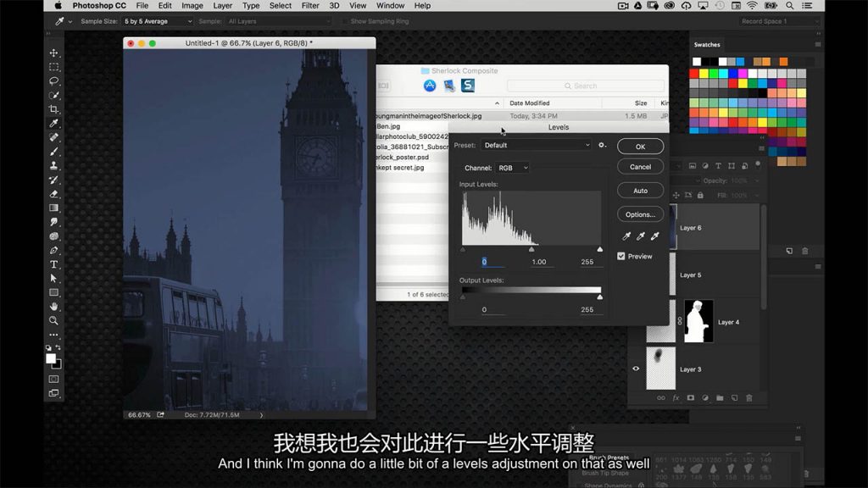
Task: Swap foreground and background colors
Action: (x=58, y=347)
